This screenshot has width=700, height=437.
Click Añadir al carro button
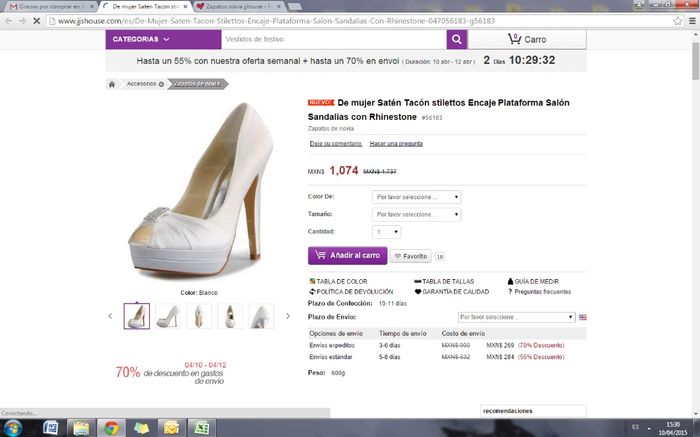click(x=347, y=256)
